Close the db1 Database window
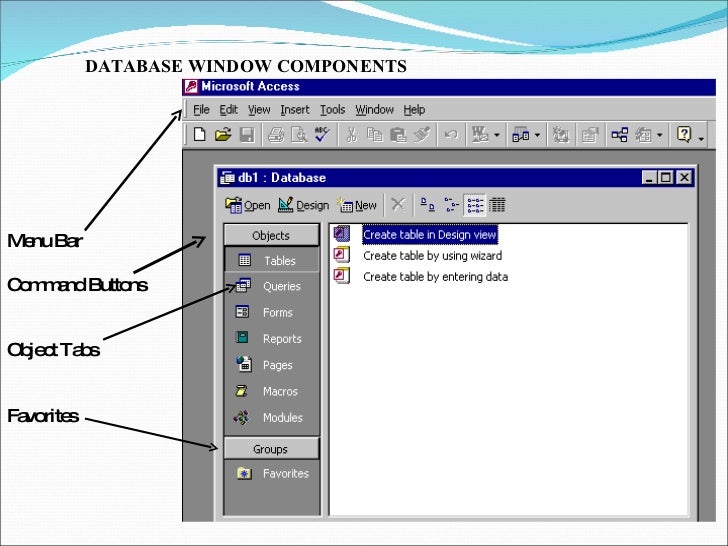This screenshot has width=728, height=546. click(x=684, y=177)
